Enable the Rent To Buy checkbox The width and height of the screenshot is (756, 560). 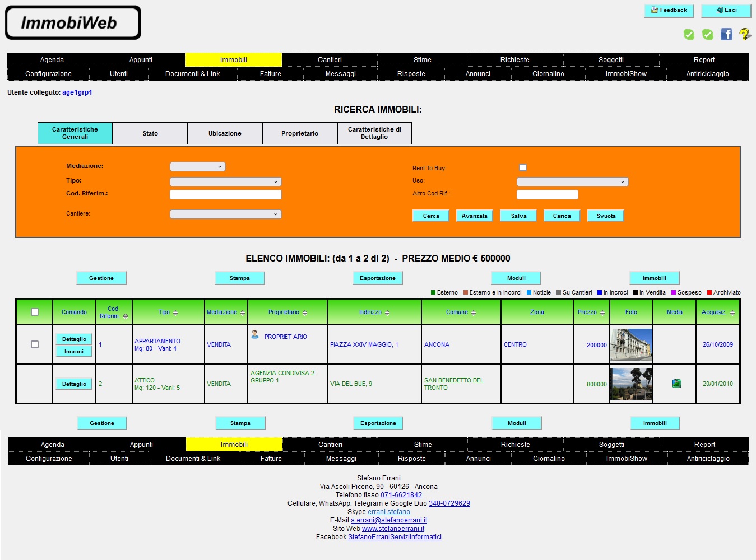tap(522, 167)
